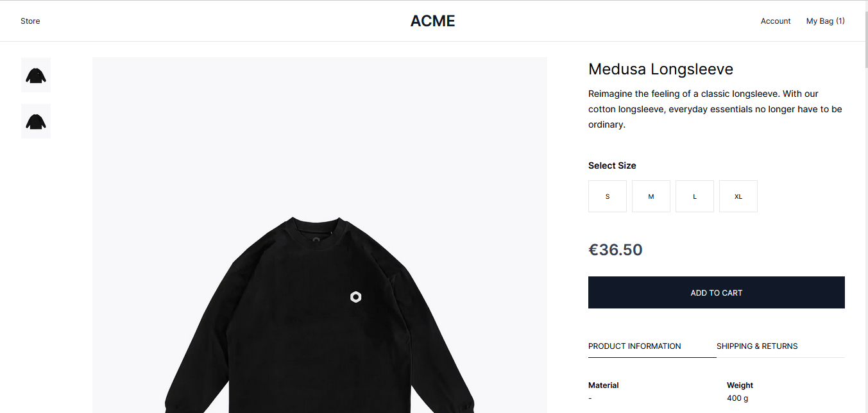This screenshot has height=413, width=868.
Task: Choose size M
Action: coord(651,196)
